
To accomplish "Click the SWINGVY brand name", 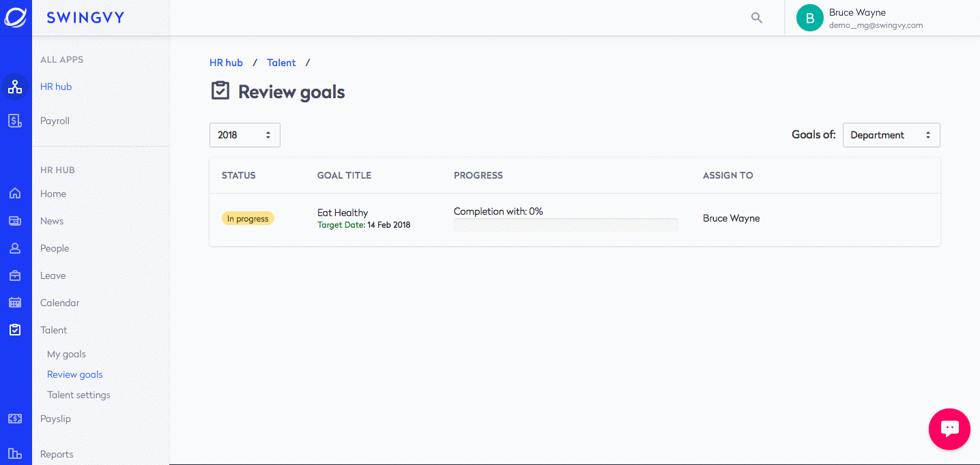I will [x=85, y=18].
